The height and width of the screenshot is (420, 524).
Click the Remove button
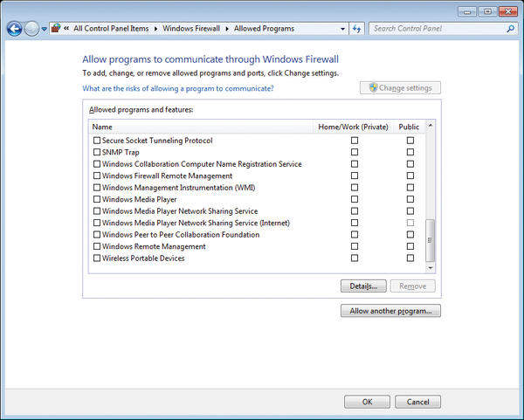click(x=413, y=286)
